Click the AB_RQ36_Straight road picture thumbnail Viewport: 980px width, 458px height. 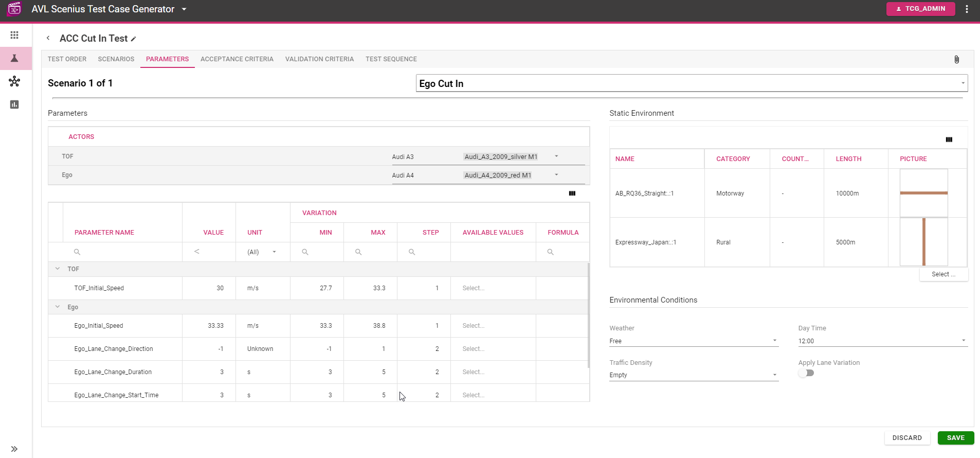tap(924, 193)
